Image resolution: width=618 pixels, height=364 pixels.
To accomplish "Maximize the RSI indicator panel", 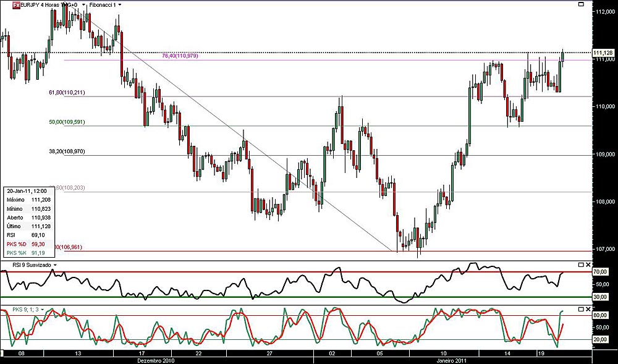I will point(581,265).
